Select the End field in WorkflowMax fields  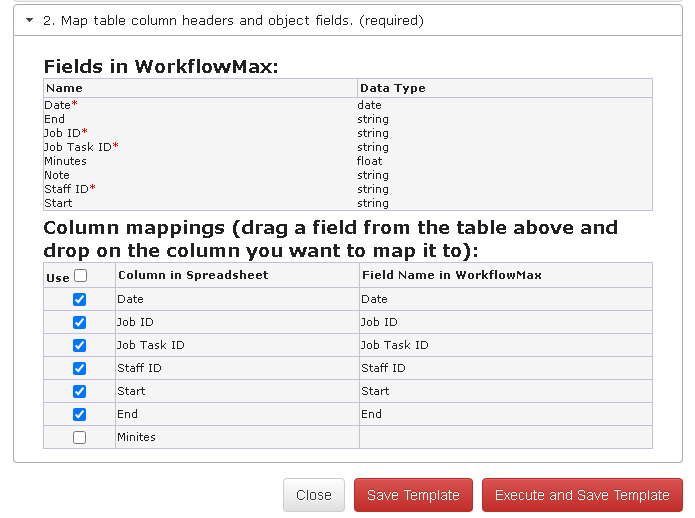(x=55, y=119)
